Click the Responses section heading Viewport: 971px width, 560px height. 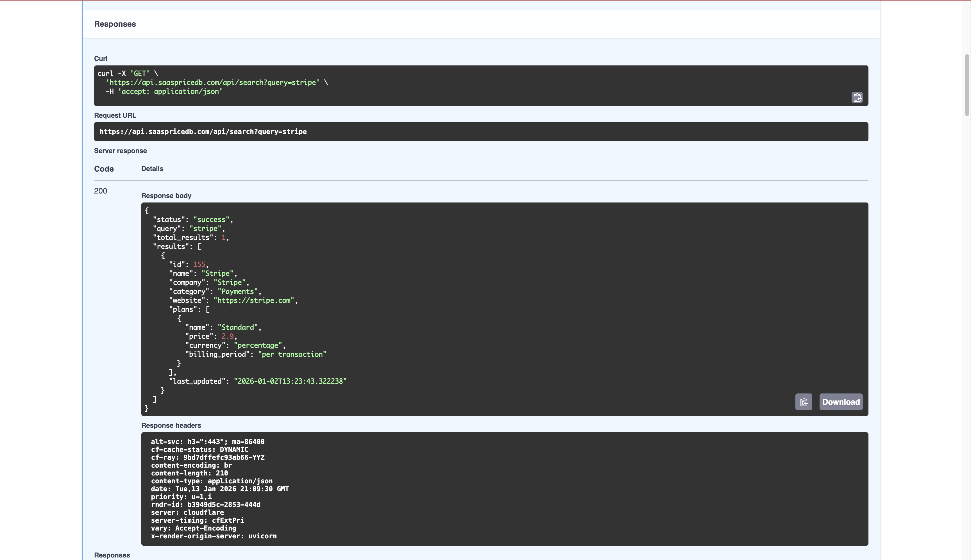pos(114,24)
